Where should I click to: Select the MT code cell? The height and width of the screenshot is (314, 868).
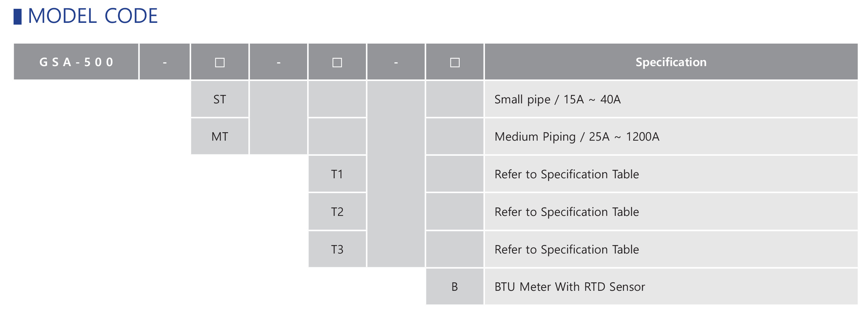[220, 137]
